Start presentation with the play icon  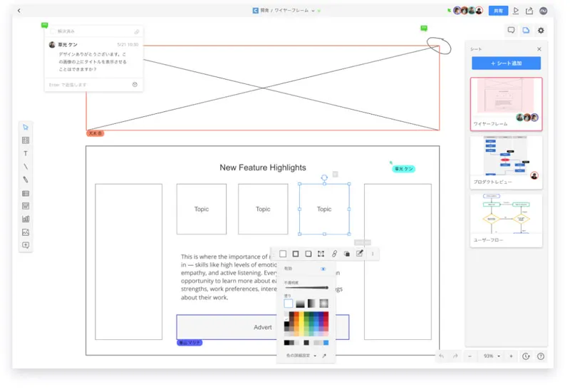(x=516, y=11)
